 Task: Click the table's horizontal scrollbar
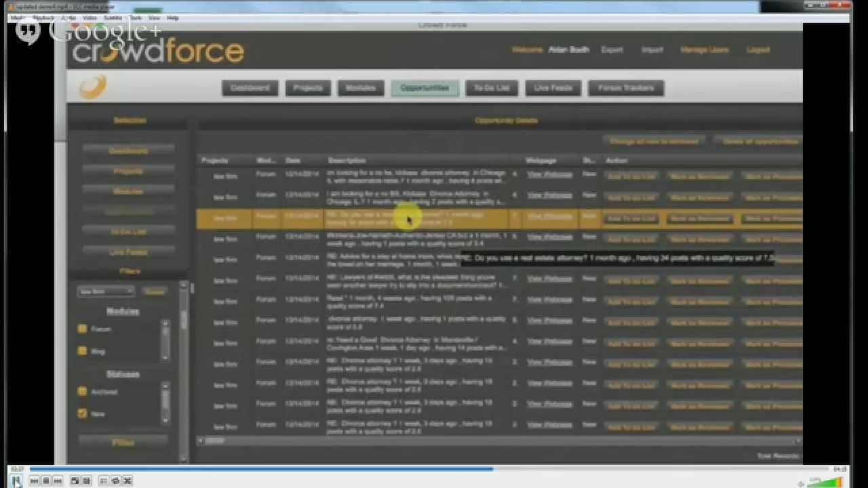coord(498,441)
